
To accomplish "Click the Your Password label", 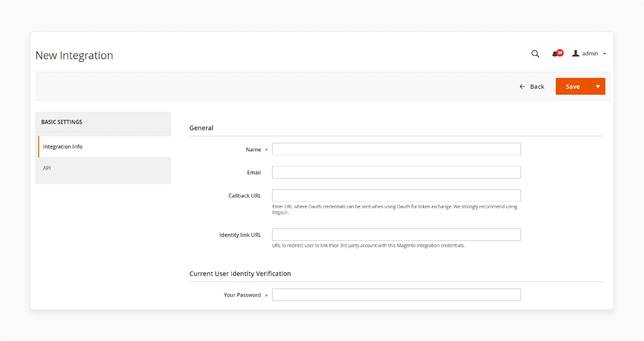I will point(242,295).
